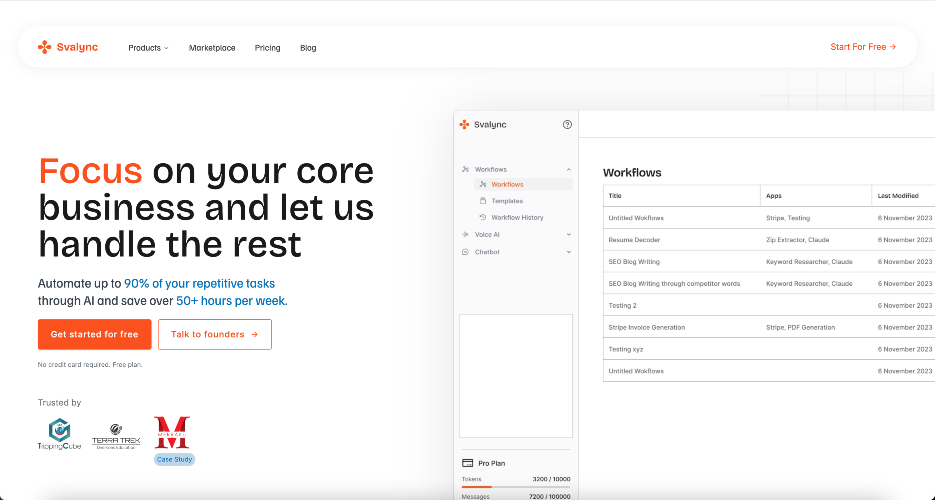
Task: Expand the Voice AI section
Action: (x=568, y=235)
